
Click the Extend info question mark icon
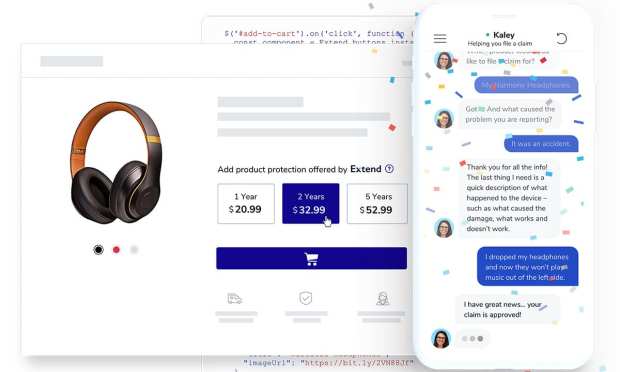click(x=389, y=169)
